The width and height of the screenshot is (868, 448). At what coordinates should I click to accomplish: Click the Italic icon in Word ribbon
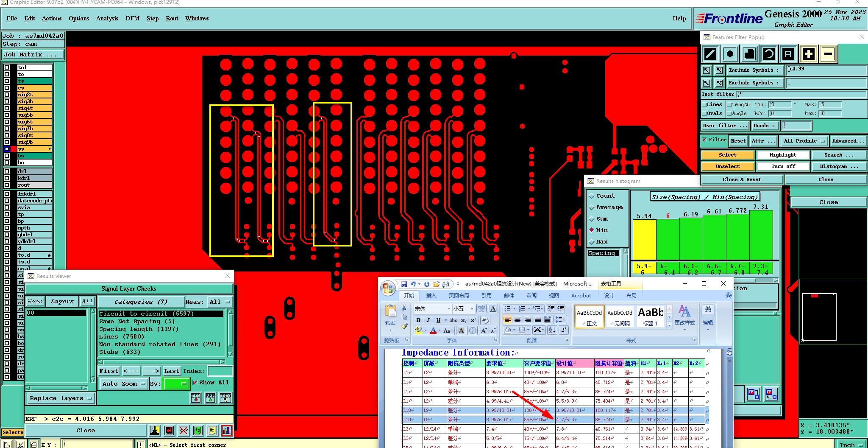pyautogui.click(x=428, y=320)
